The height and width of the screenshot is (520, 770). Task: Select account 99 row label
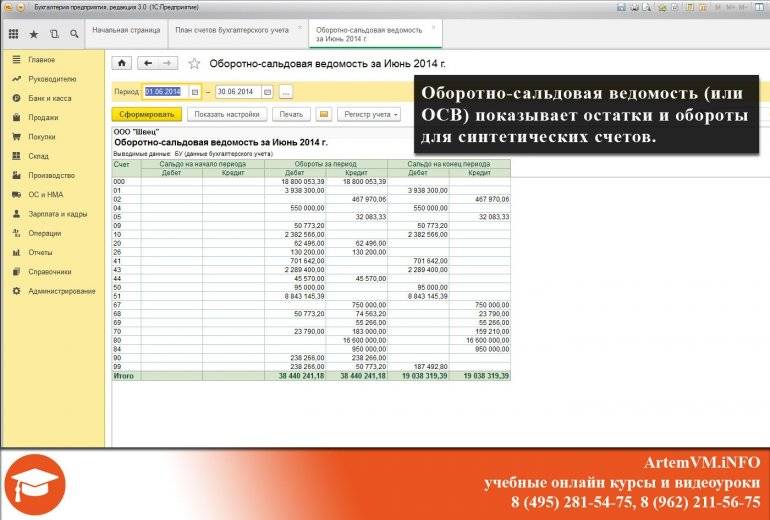[x=117, y=367]
